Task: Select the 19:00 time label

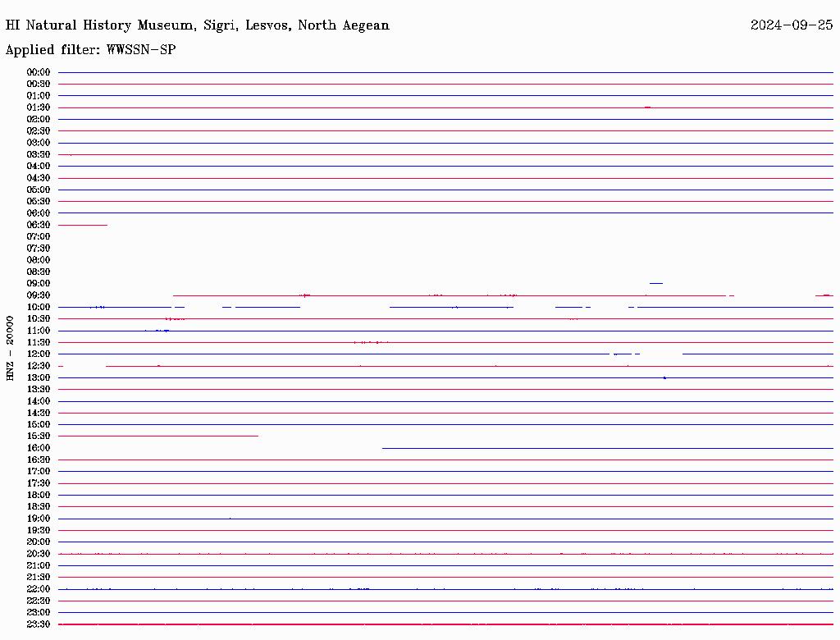Action: click(x=39, y=519)
